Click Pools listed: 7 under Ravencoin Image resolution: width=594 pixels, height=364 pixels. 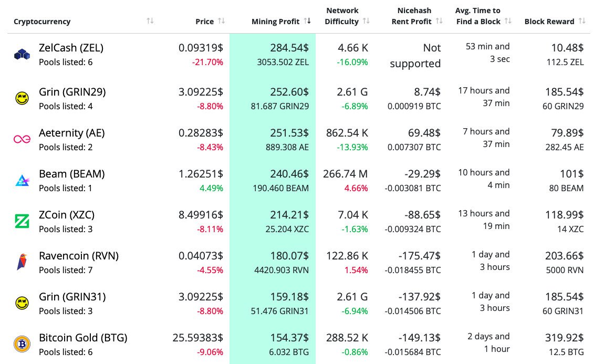pos(66,270)
